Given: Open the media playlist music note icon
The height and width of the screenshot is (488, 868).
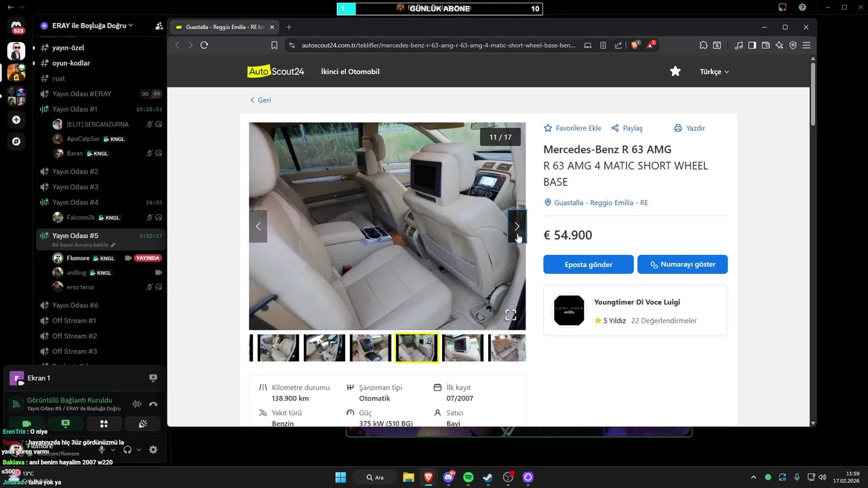Looking at the screenshot, I should 738,45.
